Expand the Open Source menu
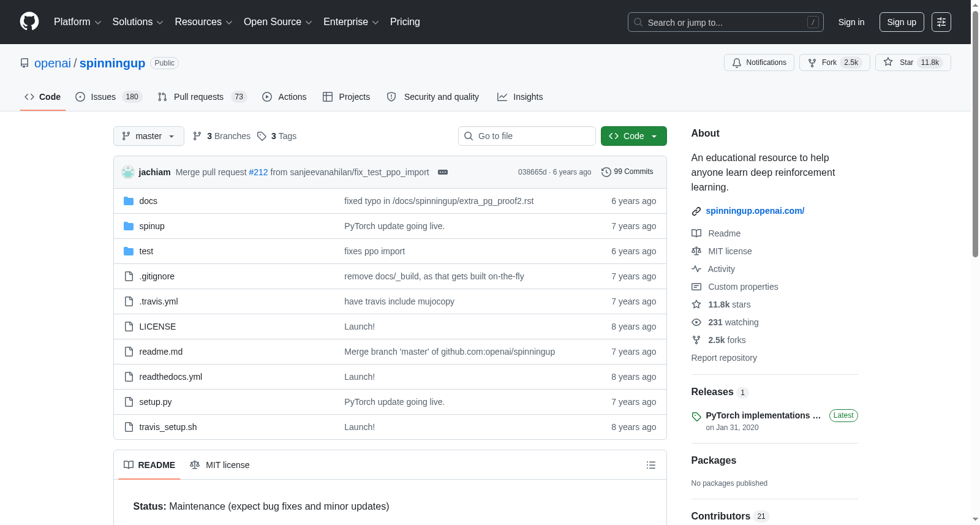The height and width of the screenshot is (525, 980). (278, 22)
